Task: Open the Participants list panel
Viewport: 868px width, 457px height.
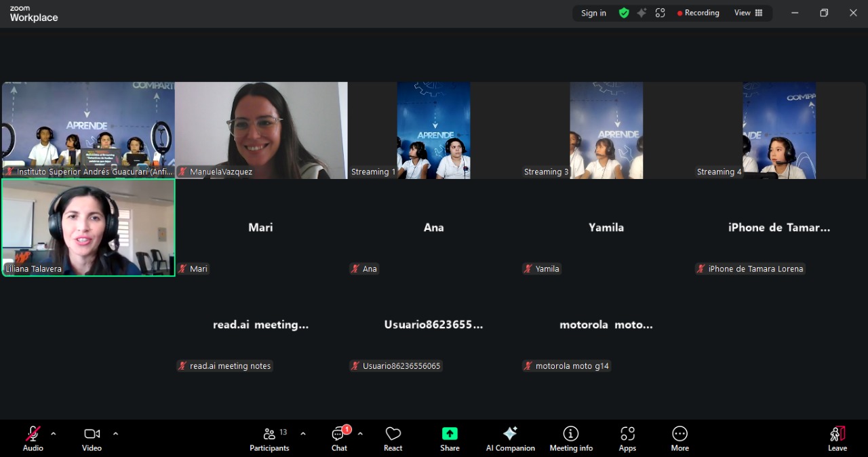Action: point(269,438)
